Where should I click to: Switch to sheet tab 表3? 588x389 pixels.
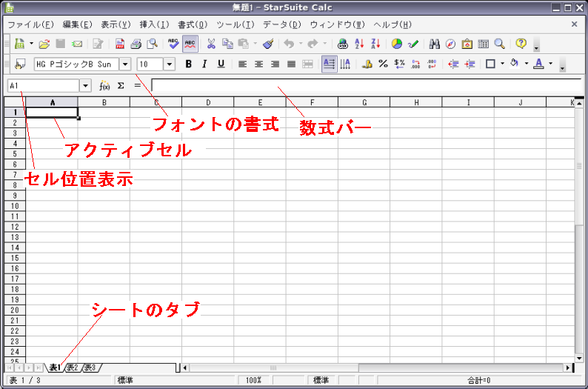[90, 368]
